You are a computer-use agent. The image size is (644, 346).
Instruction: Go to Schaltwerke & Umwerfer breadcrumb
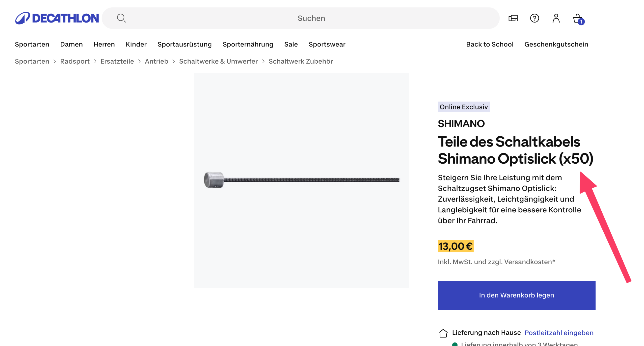(x=218, y=61)
